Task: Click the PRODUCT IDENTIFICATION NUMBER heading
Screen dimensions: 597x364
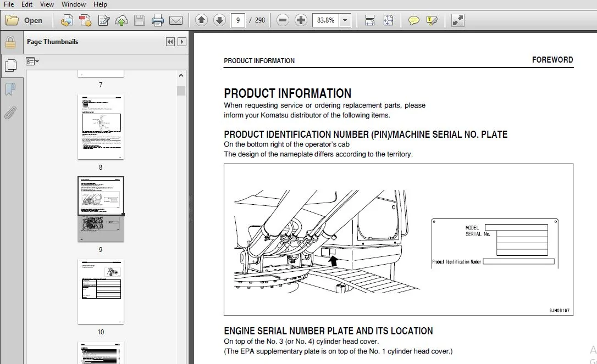Action: tap(366, 135)
